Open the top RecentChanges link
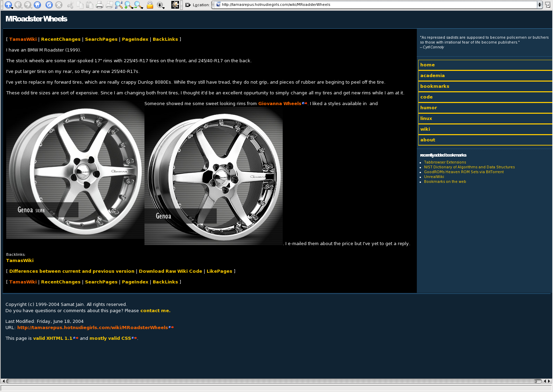The height and width of the screenshot is (392, 553). [x=61, y=39]
